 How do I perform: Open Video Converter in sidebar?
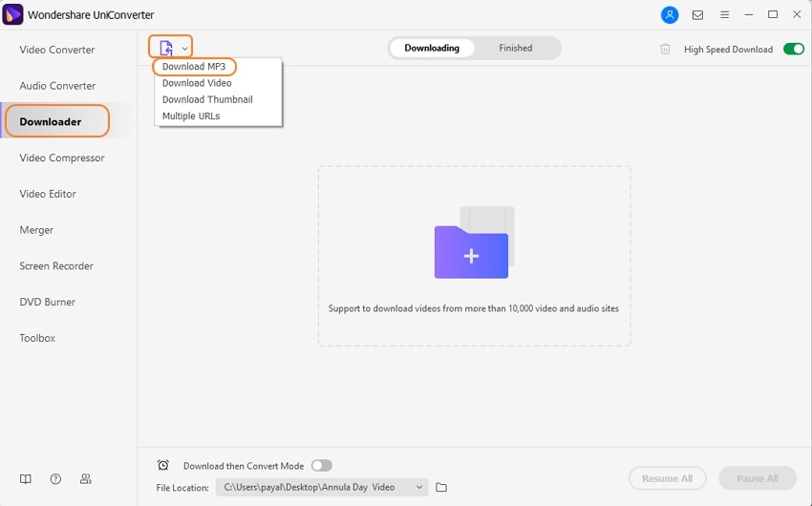(57, 50)
